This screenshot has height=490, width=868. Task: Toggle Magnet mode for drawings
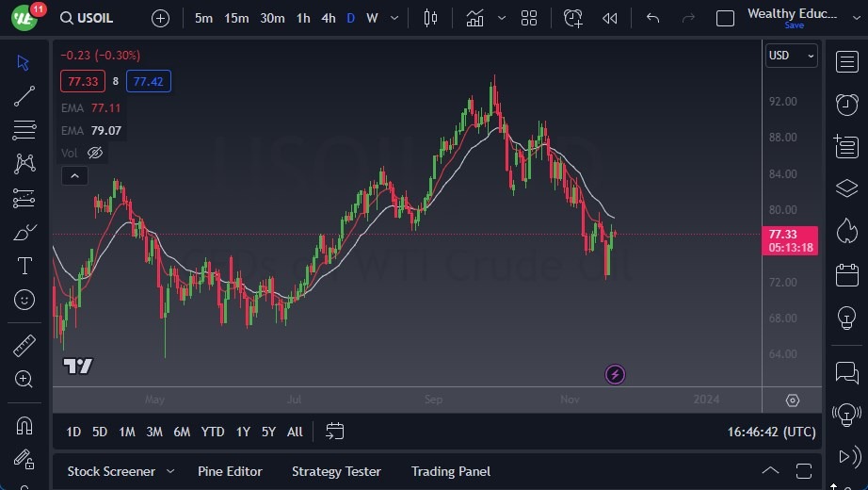click(x=24, y=425)
